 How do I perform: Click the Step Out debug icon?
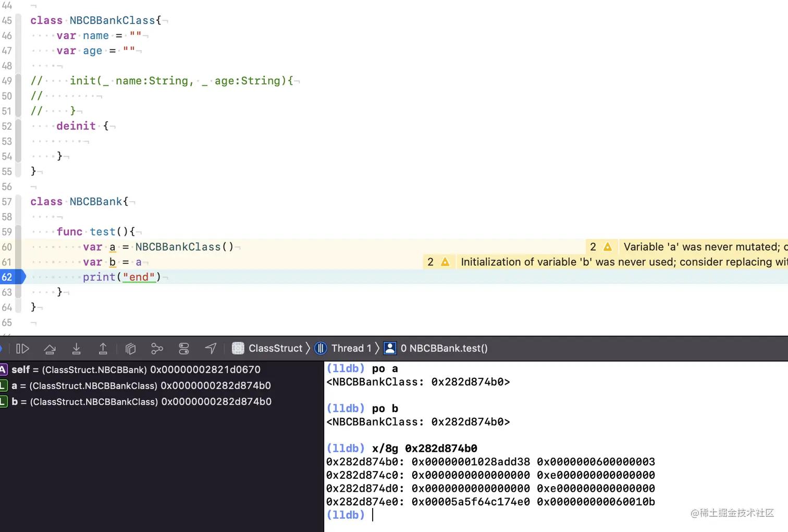click(x=103, y=349)
